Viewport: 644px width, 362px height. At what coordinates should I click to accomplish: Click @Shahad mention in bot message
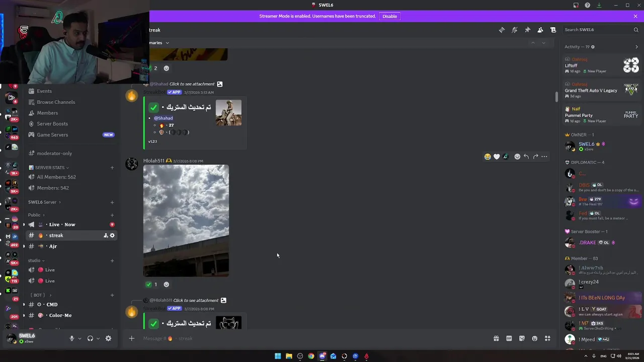pyautogui.click(x=163, y=118)
